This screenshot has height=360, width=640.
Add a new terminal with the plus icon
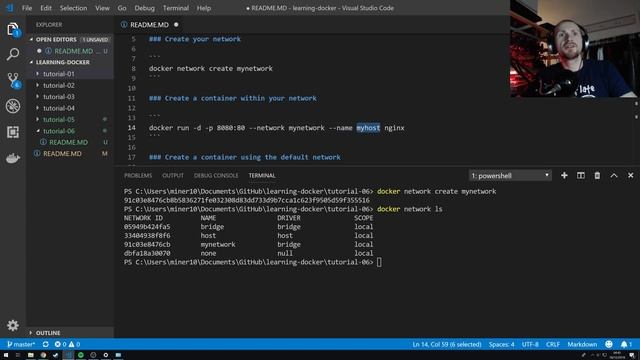[564, 176]
